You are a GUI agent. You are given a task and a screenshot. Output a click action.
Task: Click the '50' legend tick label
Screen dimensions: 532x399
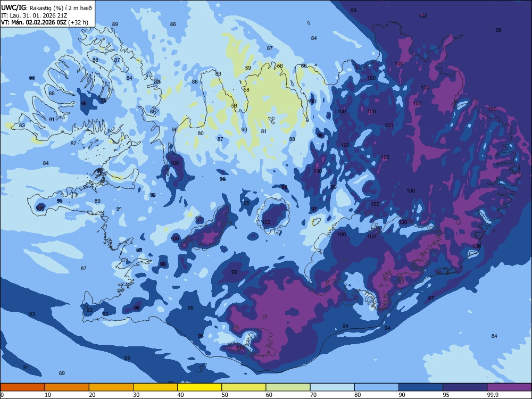coord(225,395)
